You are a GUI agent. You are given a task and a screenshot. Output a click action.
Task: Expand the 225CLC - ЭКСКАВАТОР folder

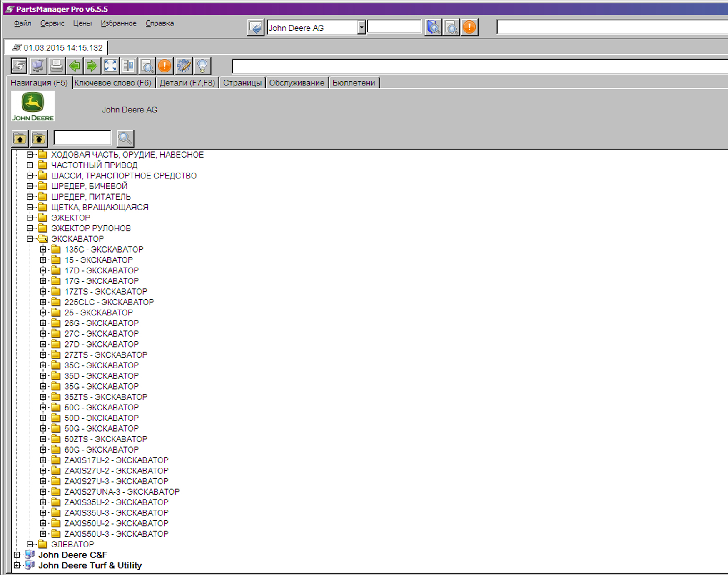click(43, 302)
